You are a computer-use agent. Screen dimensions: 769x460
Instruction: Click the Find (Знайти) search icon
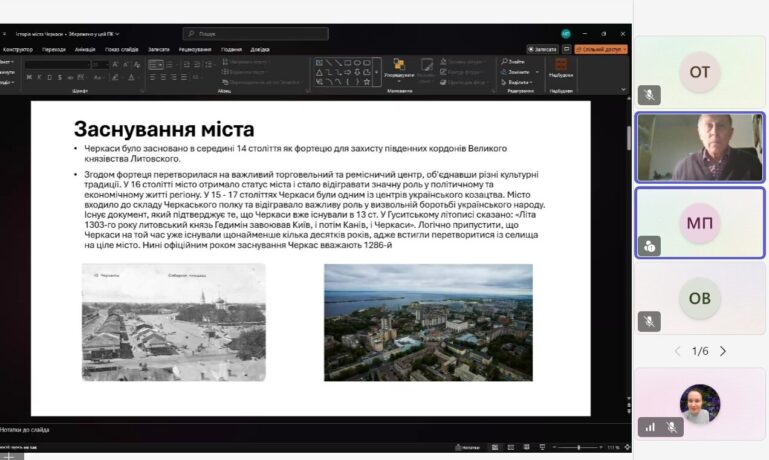point(504,62)
